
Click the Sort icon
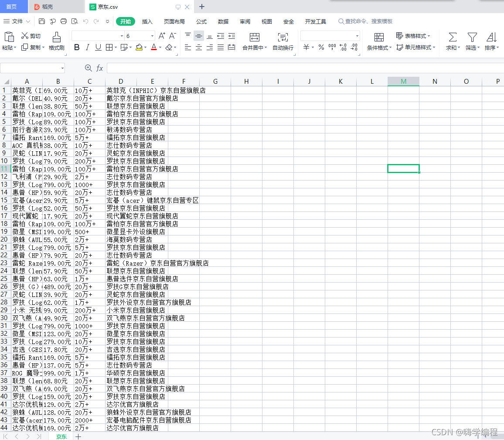tap(491, 37)
